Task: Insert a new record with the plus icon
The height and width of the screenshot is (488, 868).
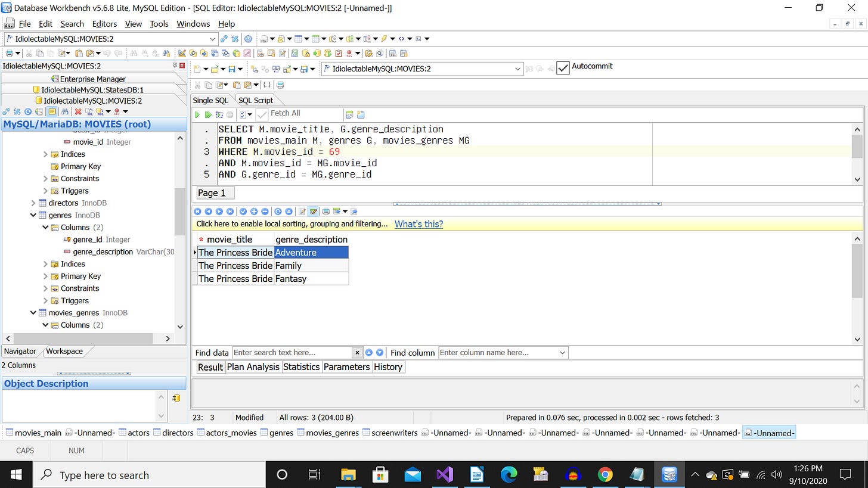Action: (254, 212)
